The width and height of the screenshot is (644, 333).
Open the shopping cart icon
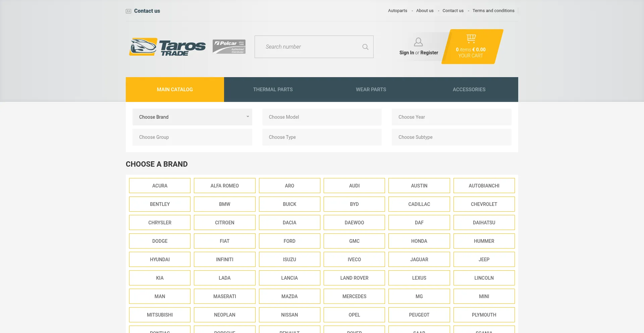pyautogui.click(x=471, y=38)
